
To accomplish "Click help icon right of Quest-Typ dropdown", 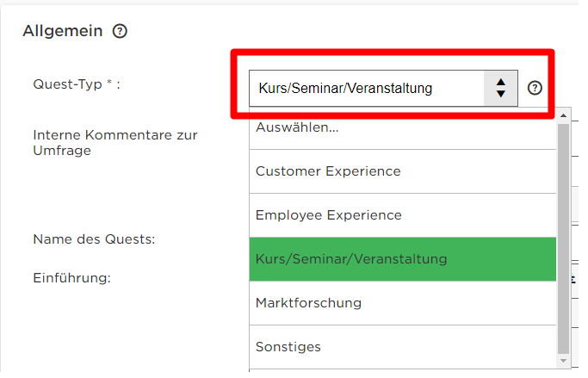I will (535, 88).
